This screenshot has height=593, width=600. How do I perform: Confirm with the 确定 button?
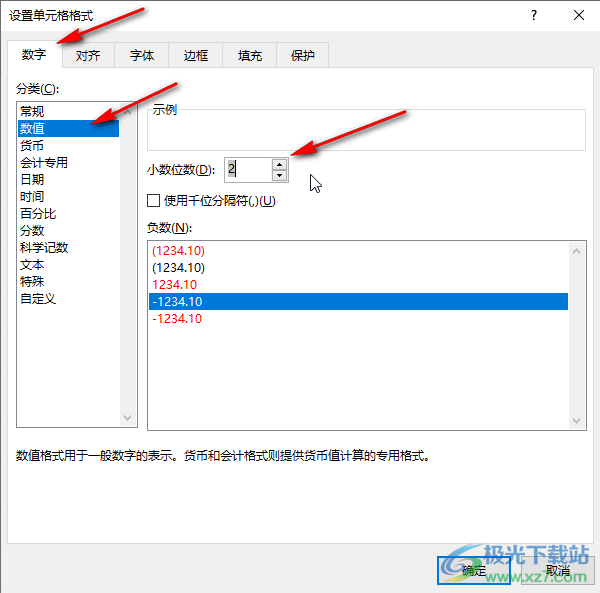click(474, 570)
